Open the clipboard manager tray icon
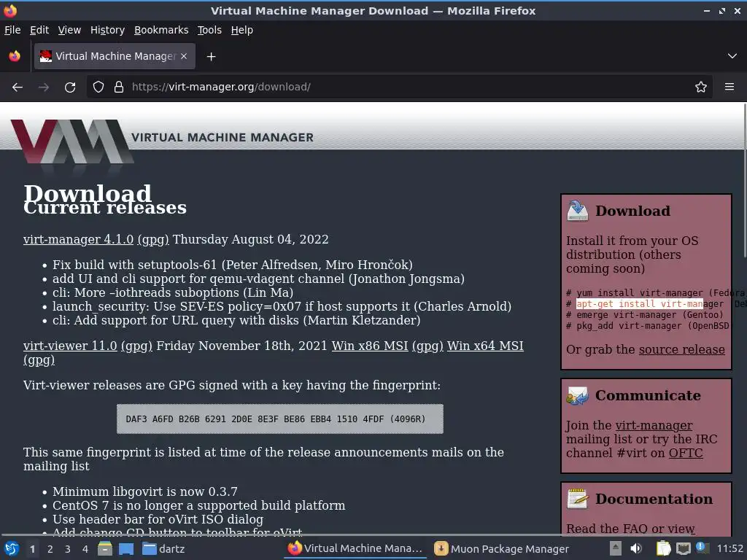 click(x=663, y=549)
